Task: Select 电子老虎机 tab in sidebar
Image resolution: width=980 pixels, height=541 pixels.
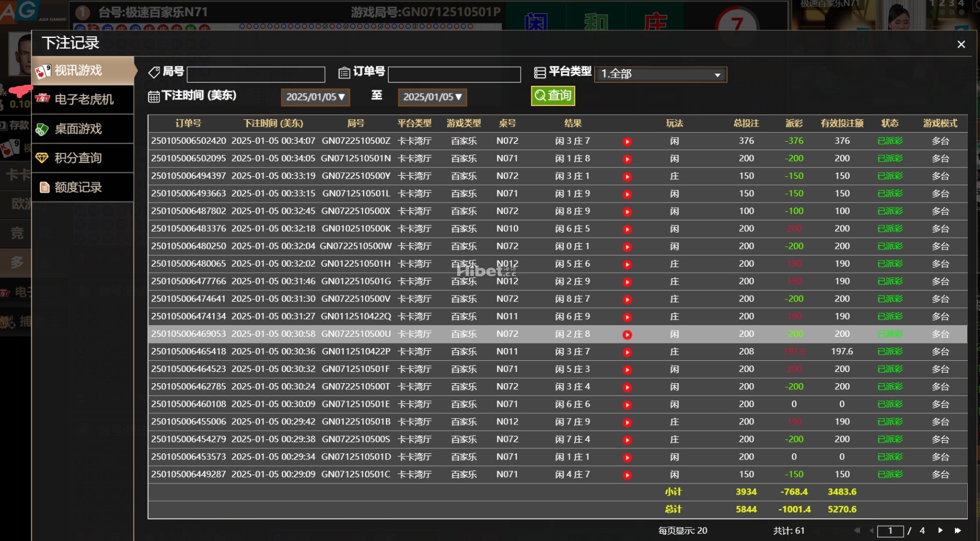Action: tap(83, 99)
